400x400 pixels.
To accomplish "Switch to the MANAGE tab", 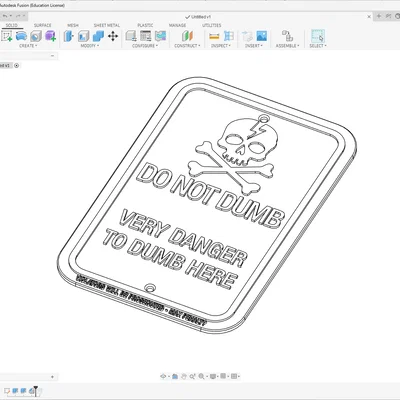I will click(x=177, y=25).
